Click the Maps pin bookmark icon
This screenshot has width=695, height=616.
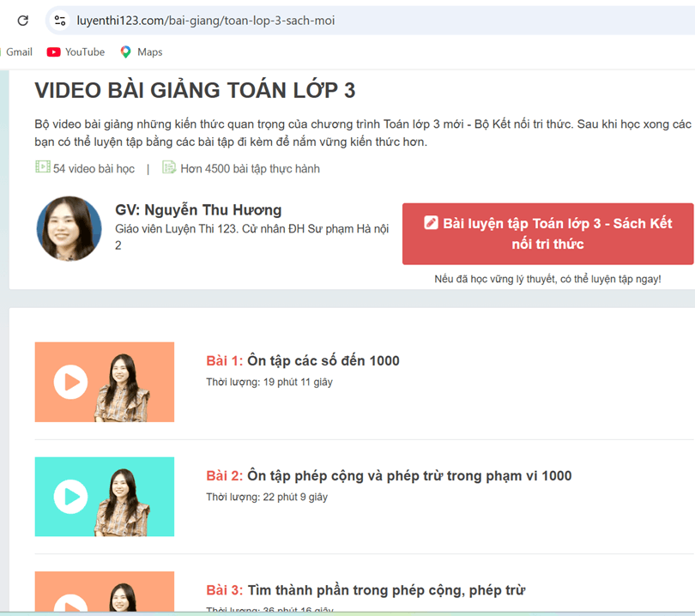126,52
